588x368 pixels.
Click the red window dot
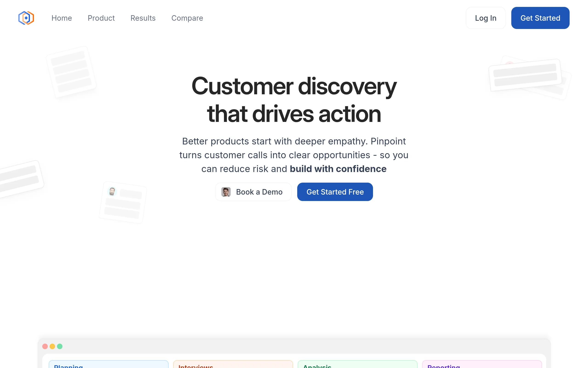[45, 346]
